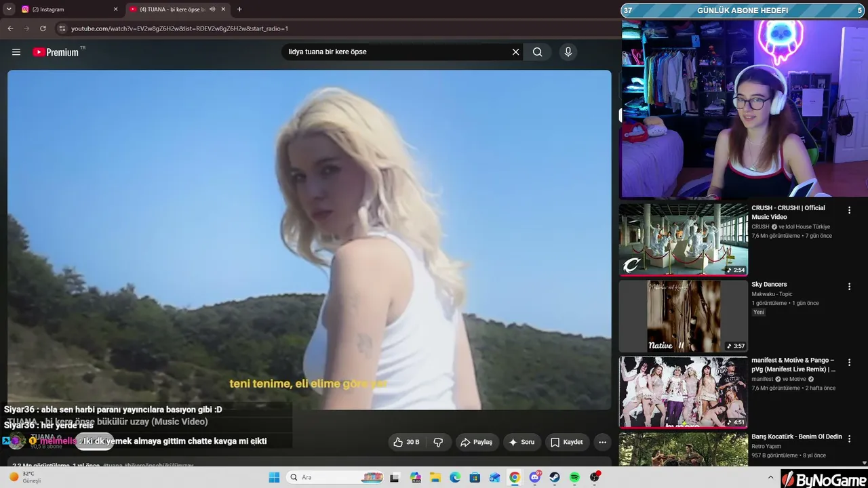Start voice search with the microphone
This screenshot has width=868, height=488.
coord(568,52)
